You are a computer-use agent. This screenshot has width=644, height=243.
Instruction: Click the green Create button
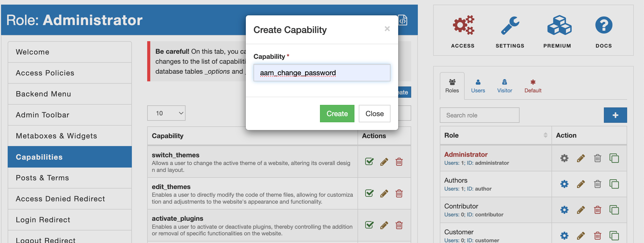pos(337,114)
